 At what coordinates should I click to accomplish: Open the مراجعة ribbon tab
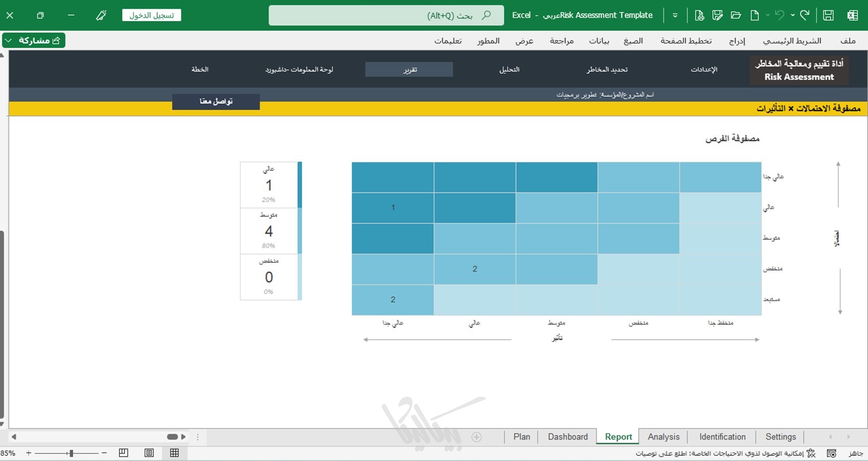[561, 41]
